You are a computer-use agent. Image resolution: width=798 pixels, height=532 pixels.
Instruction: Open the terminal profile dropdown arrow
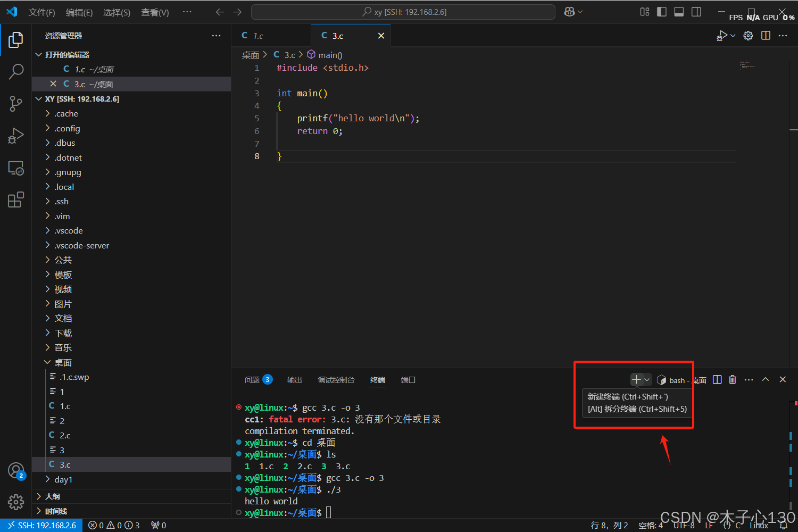[647, 379]
